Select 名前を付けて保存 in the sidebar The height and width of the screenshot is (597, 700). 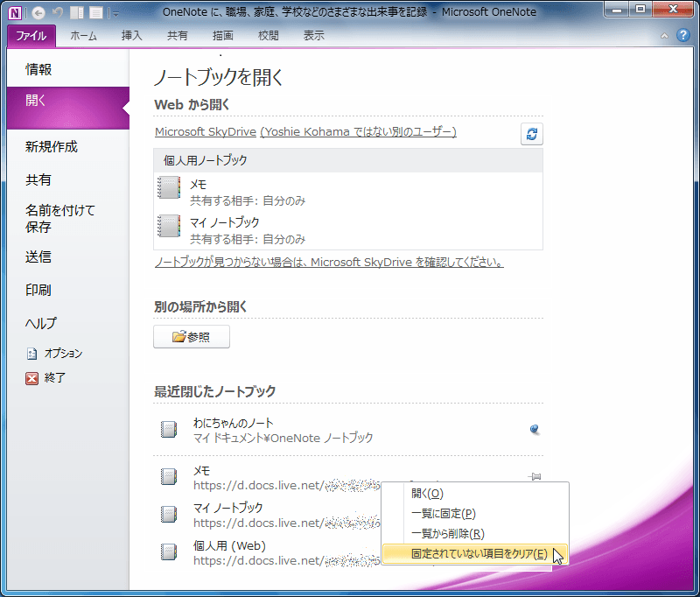[68, 218]
